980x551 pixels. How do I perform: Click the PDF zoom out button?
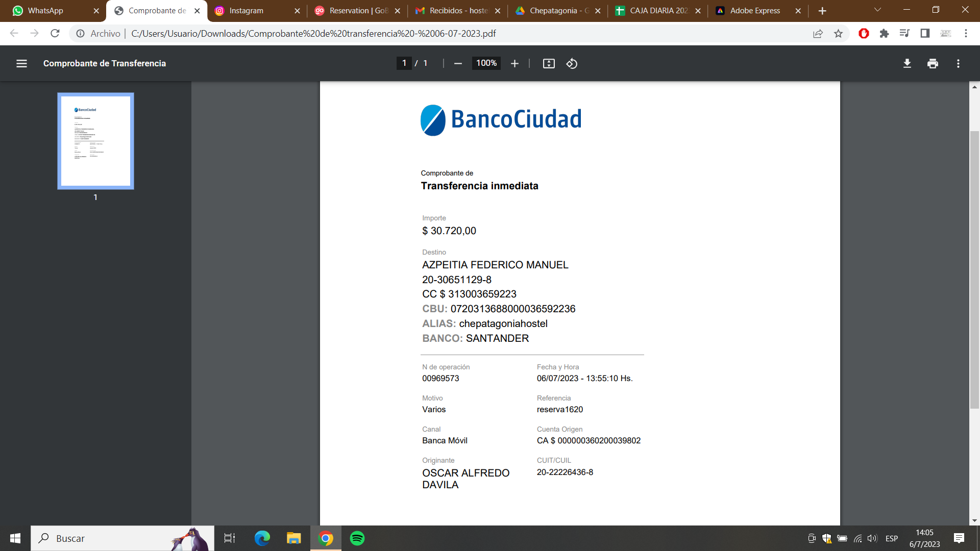pyautogui.click(x=458, y=63)
